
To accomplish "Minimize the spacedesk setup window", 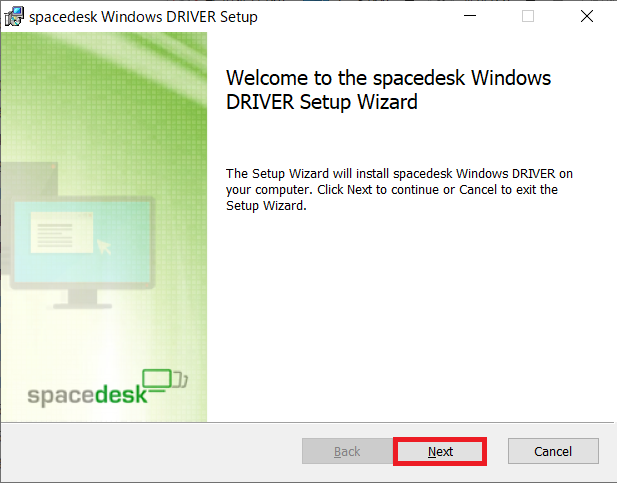I will tap(470, 16).
